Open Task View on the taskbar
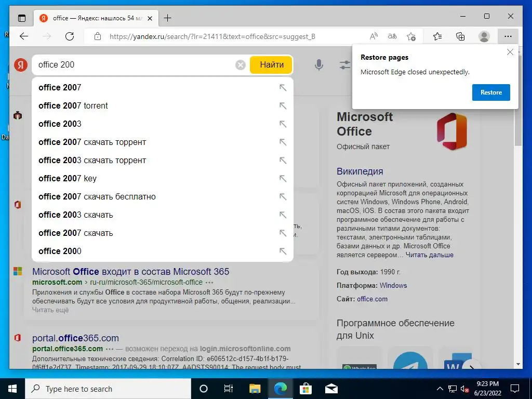532x399 pixels. click(x=229, y=389)
